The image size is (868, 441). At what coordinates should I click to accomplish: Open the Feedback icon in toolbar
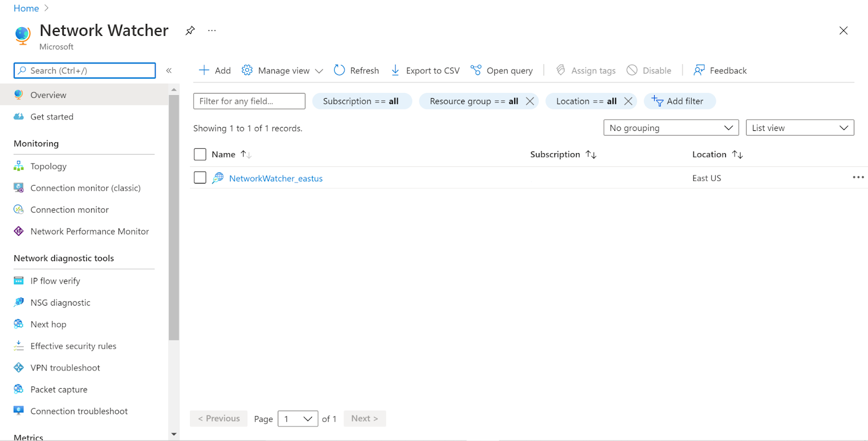point(699,71)
